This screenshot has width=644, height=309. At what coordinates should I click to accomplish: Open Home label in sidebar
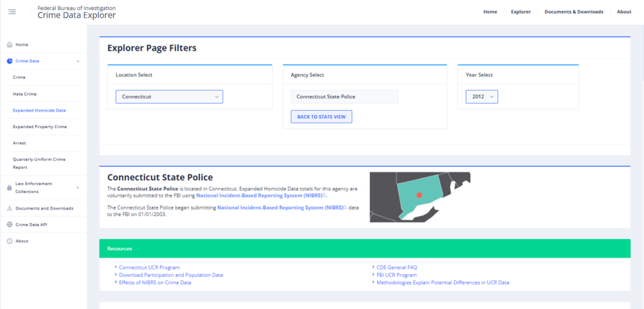[21, 45]
